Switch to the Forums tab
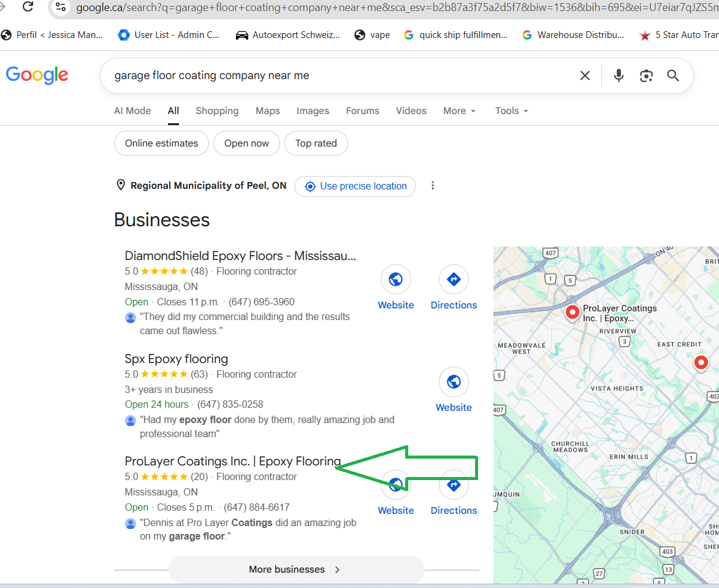This screenshot has width=719, height=588. 362,110
